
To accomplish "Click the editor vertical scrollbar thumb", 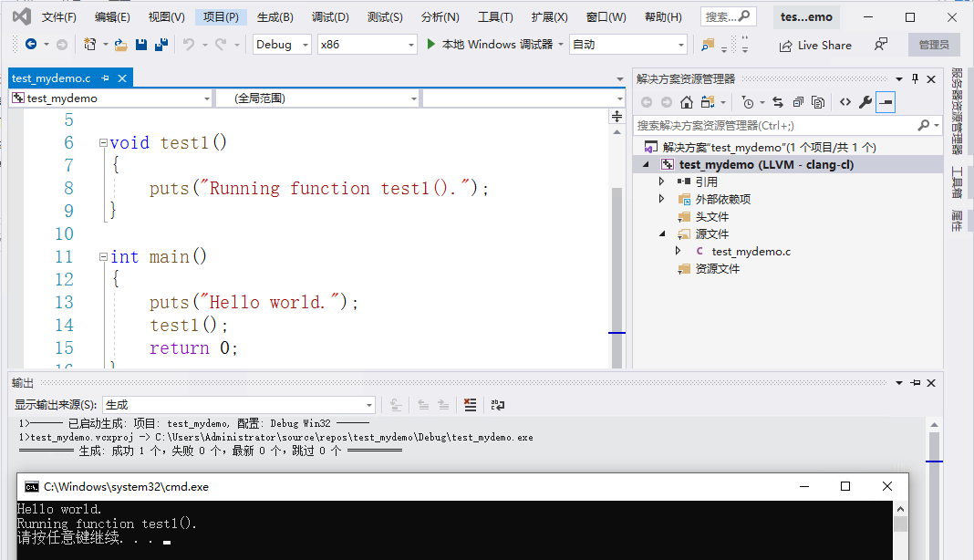I will click(x=617, y=276).
